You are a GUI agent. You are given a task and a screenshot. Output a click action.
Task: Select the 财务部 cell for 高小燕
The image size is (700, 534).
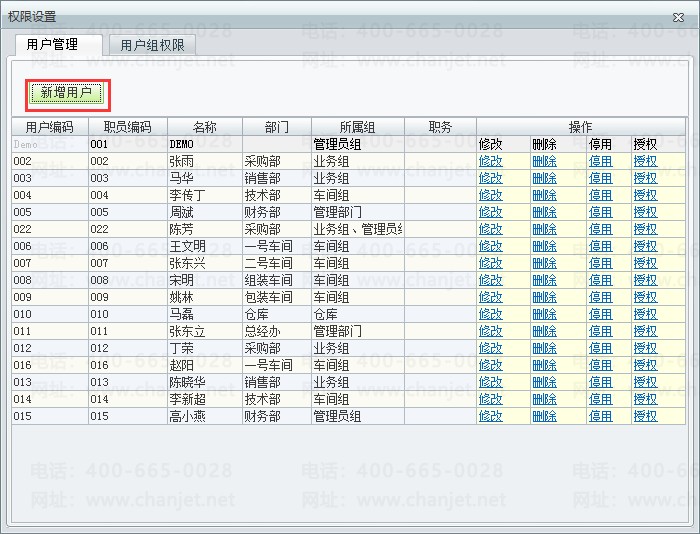(x=277, y=416)
